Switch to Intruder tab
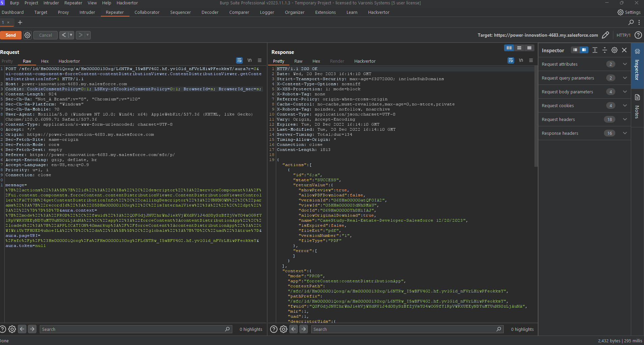The width and height of the screenshot is (644, 345). [x=87, y=12]
